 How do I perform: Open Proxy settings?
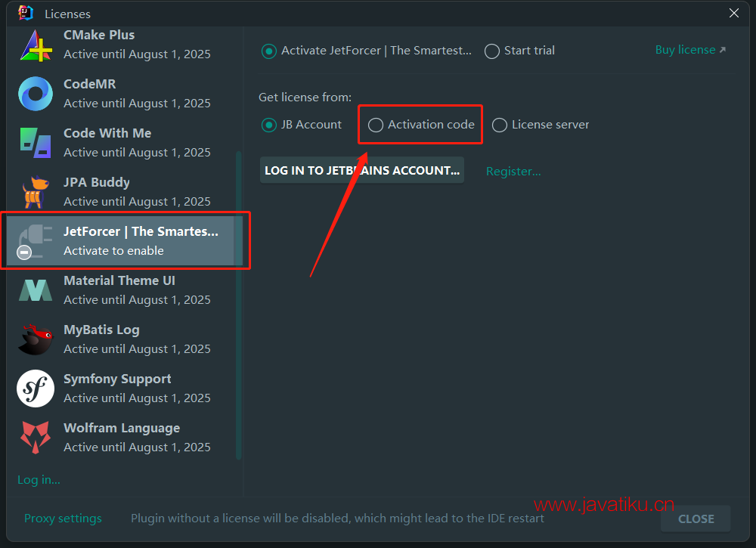point(64,518)
